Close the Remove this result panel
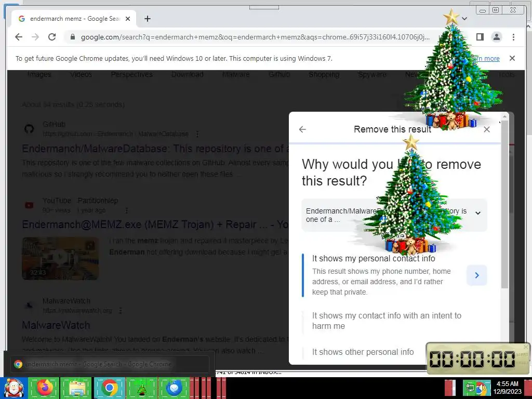Viewport: 532px width, 399px height. (486, 129)
